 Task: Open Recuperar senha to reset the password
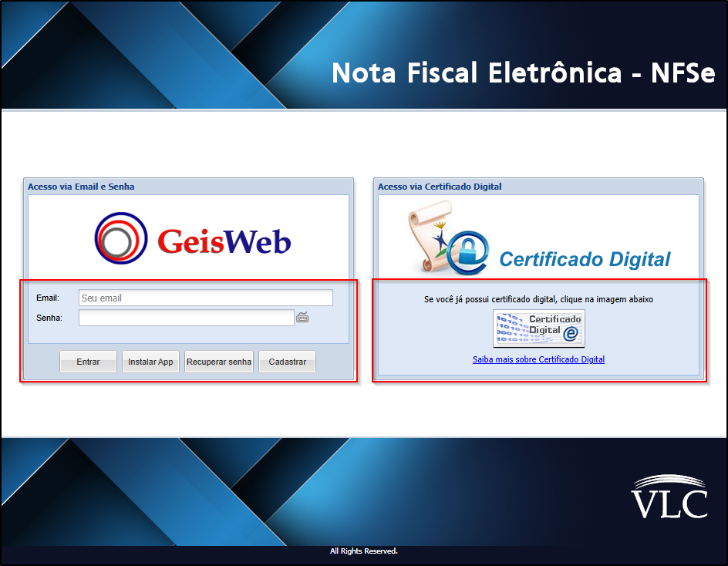click(x=219, y=362)
